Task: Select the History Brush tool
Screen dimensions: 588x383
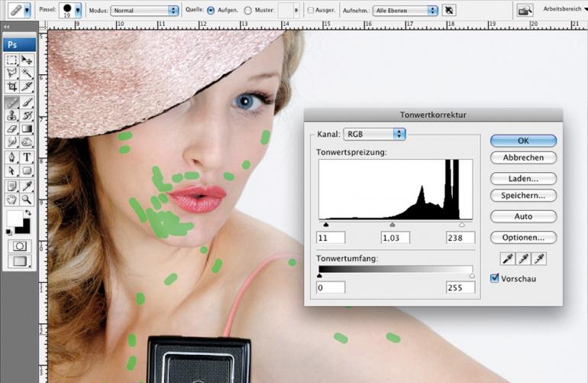Action: click(x=27, y=115)
